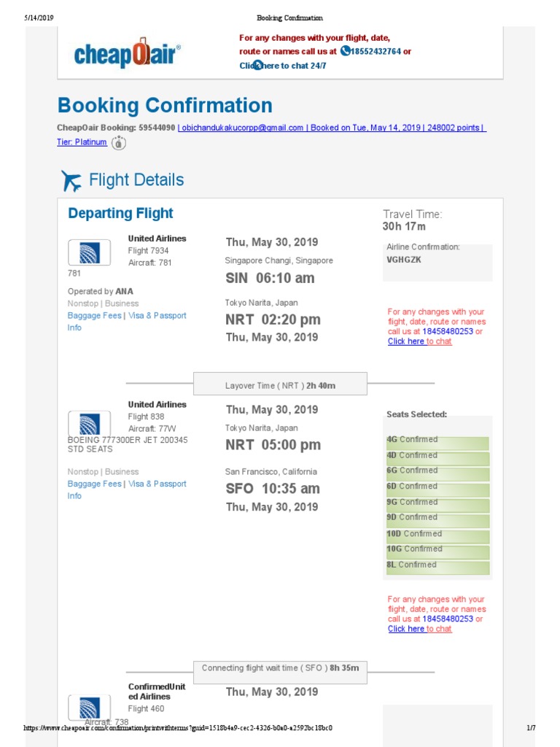Click United Airlines logo for Flight 838
Screen dimensions: 560x747
coord(89,422)
